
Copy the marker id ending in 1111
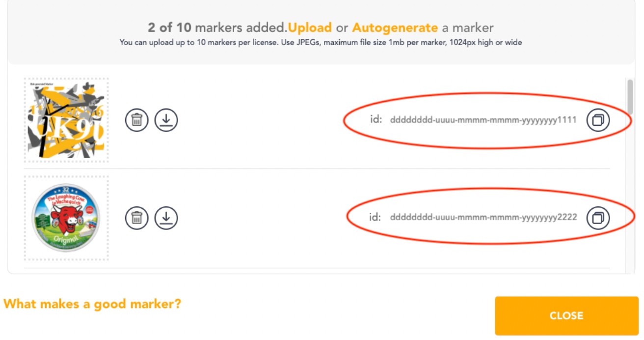coord(598,120)
